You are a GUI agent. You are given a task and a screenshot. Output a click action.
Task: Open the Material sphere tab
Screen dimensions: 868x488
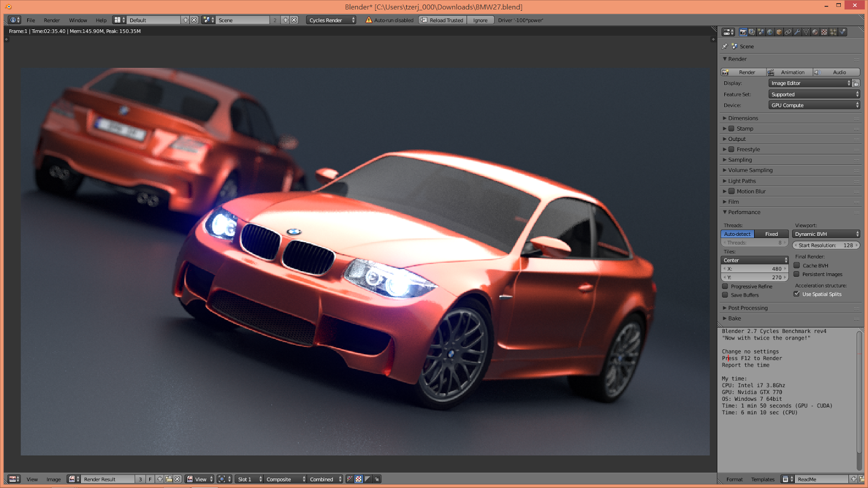815,32
